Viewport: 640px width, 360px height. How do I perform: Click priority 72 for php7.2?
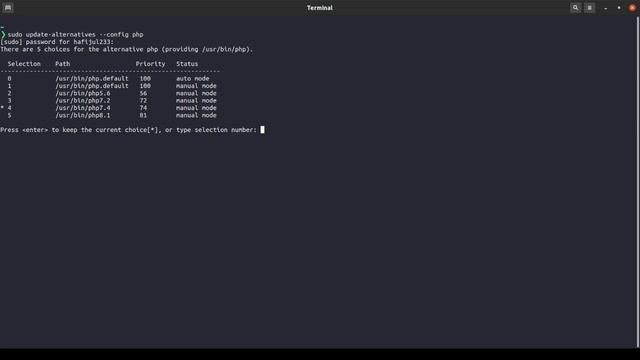(143, 100)
